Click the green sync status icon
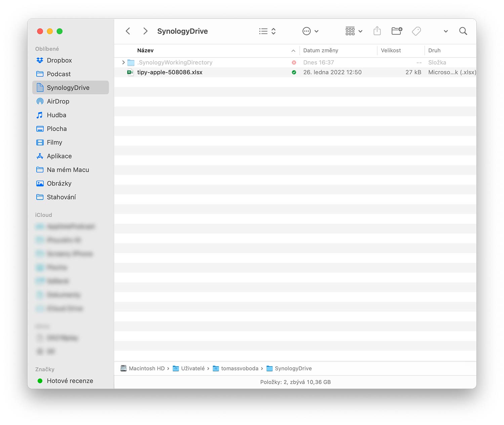 click(294, 72)
